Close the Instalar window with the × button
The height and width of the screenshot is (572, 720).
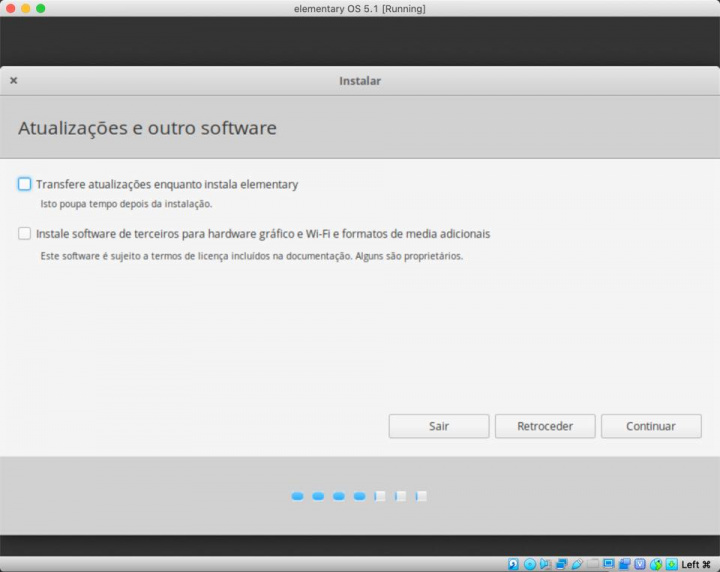(14, 81)
